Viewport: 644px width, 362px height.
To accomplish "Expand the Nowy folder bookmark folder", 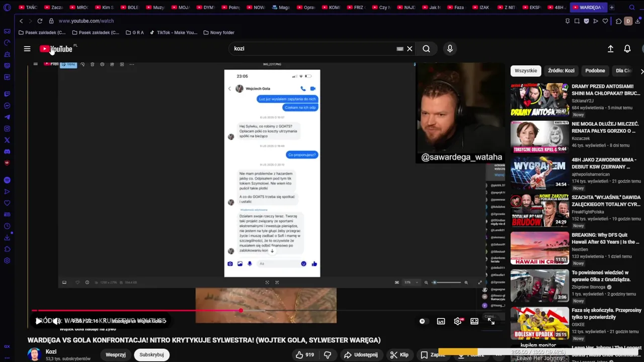I will 219,33.
